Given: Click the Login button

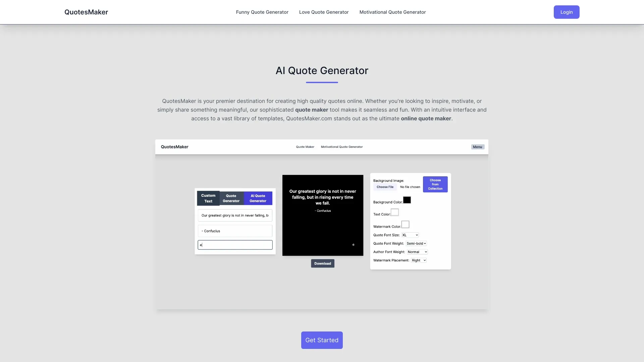Looking at the screenshot, I should [567, 12].
